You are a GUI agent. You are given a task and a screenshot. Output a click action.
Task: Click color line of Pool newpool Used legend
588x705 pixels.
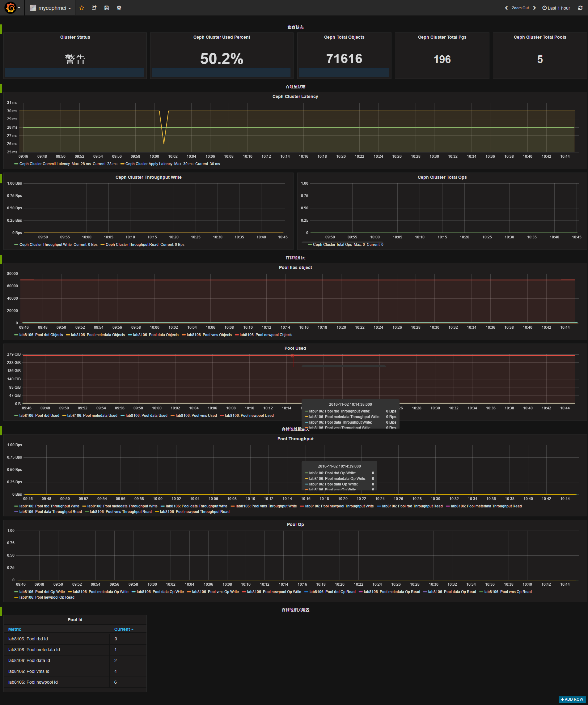click(222, 416)
